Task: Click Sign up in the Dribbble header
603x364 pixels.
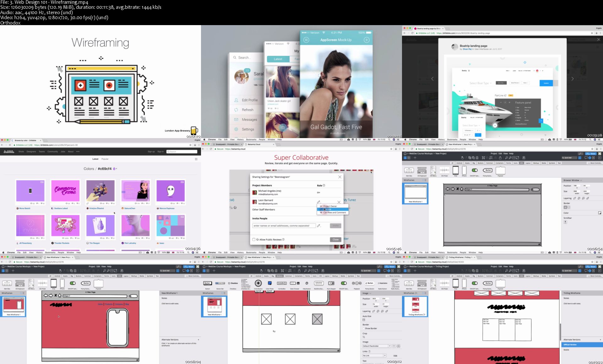Action: pos(151,152)
